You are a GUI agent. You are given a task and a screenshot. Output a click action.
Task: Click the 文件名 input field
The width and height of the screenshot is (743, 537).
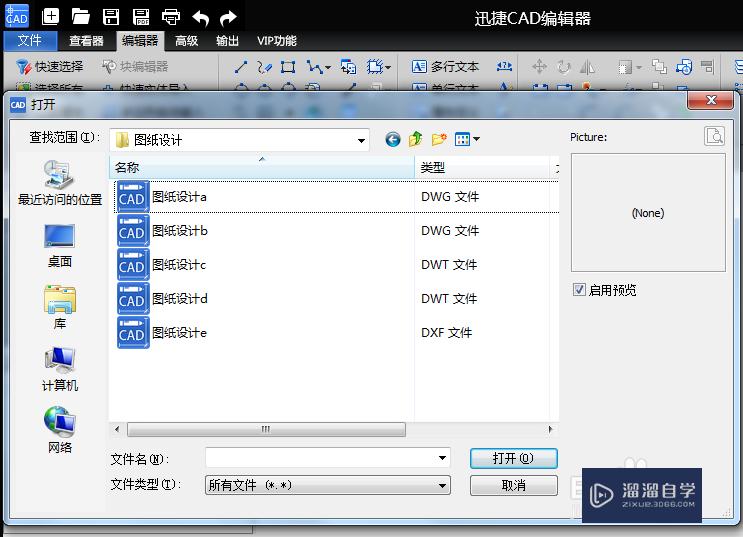coord(328,458)
